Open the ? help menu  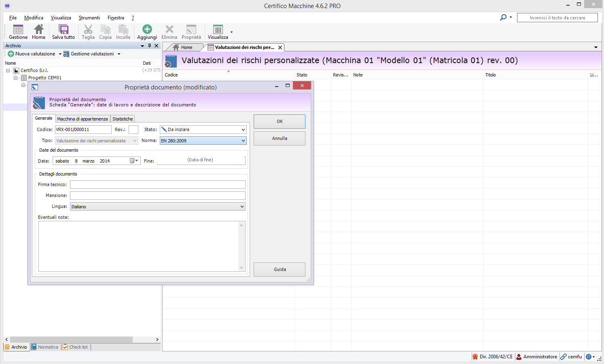133,18
